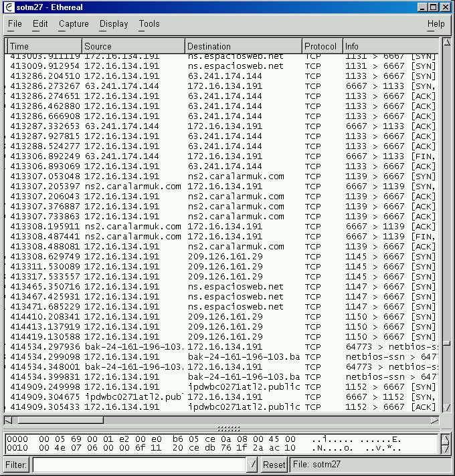Click the pane divider grip above hex view
The width and height of the screenshot is (455, 476).
pyautogui.click(x=229, y=429)
